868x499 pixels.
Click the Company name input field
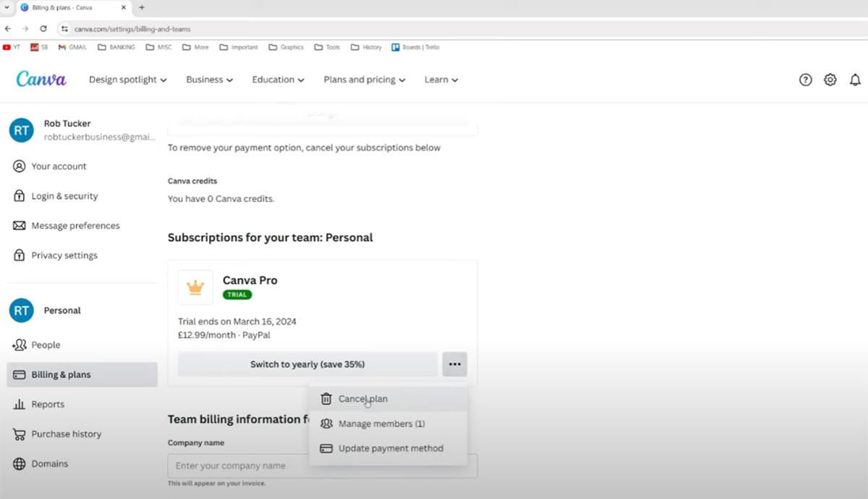tap(323, 466)
